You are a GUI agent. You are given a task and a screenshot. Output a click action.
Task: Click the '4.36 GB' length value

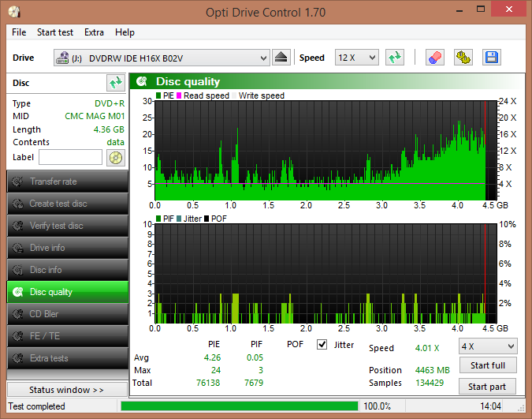[109, 129]
